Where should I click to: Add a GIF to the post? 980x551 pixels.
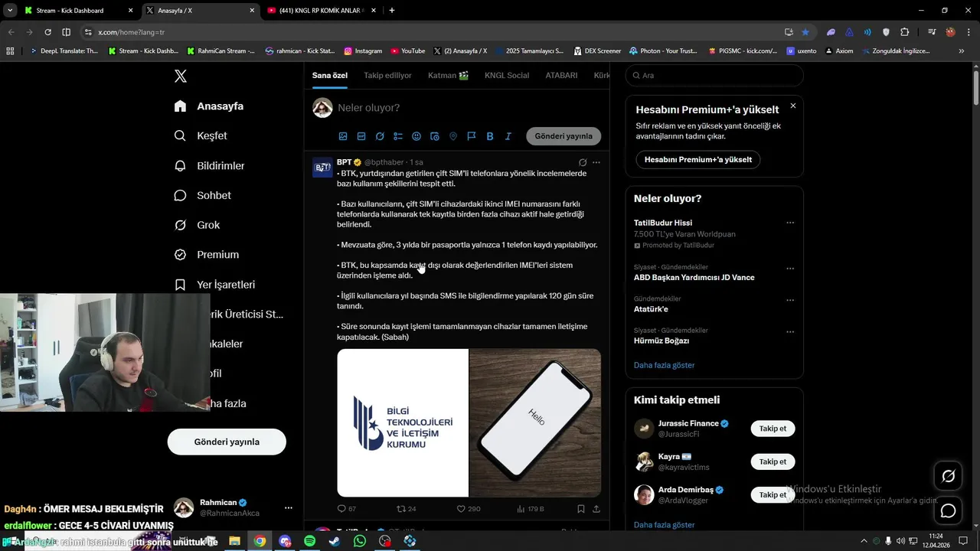[361, 136]
